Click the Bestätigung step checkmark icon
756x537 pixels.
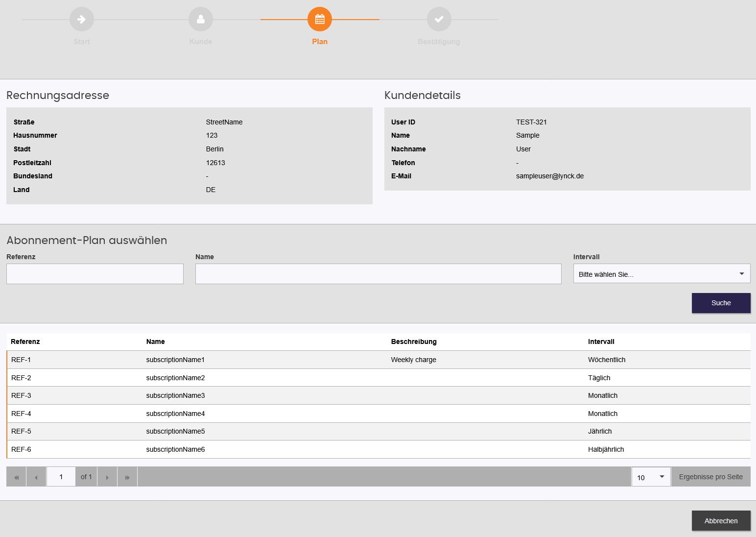[x=439, y=20]
